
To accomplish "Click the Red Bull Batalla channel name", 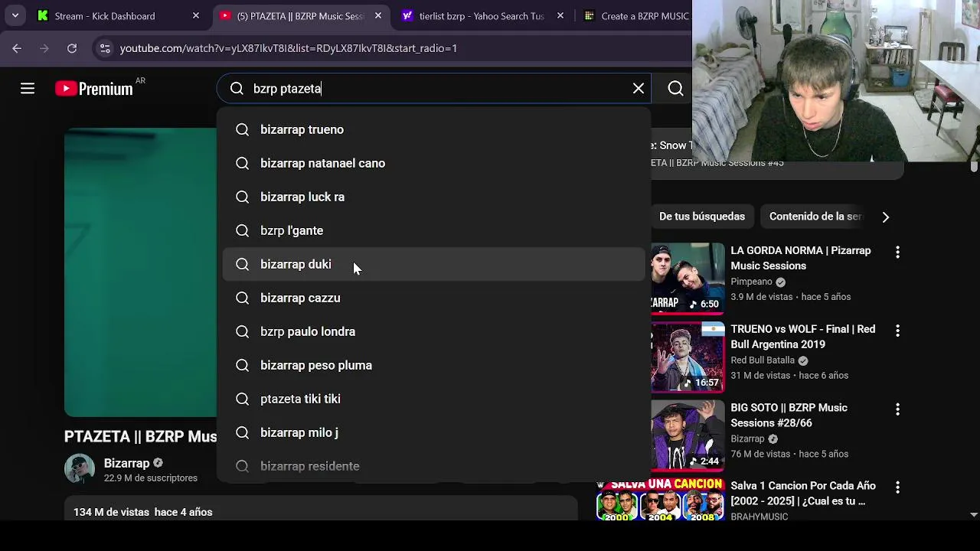I will click(x=763, y=360).
